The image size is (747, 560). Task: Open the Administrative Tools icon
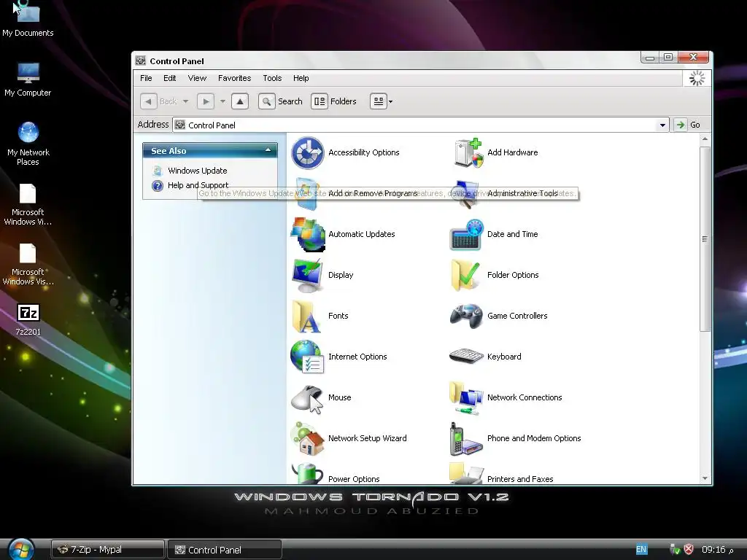[x=465, y=194]
